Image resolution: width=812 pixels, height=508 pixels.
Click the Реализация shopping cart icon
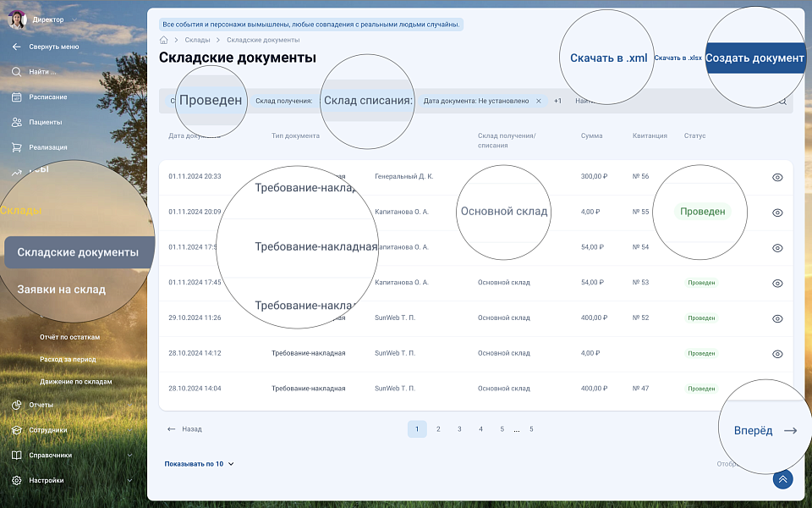click(17, 147)
